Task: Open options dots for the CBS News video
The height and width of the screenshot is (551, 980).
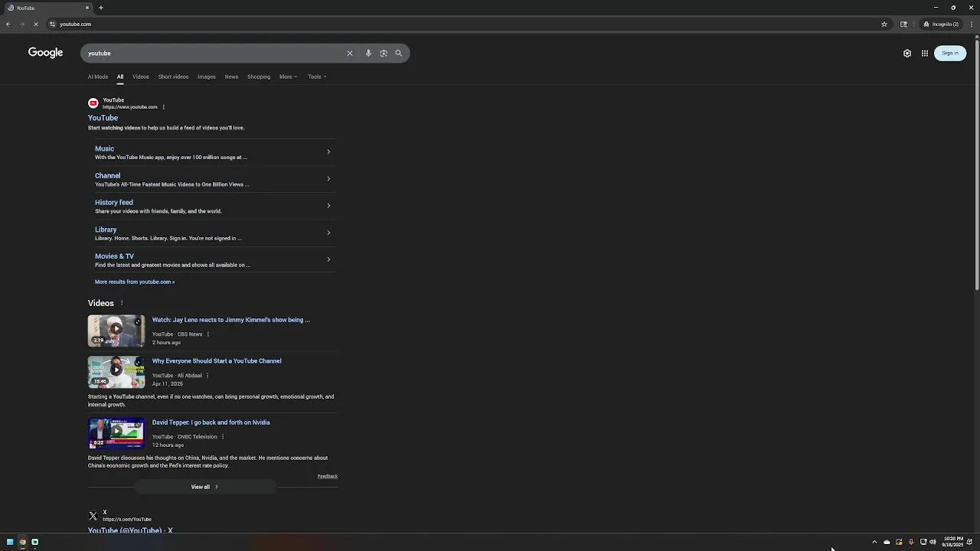Action: click(208, 334)
